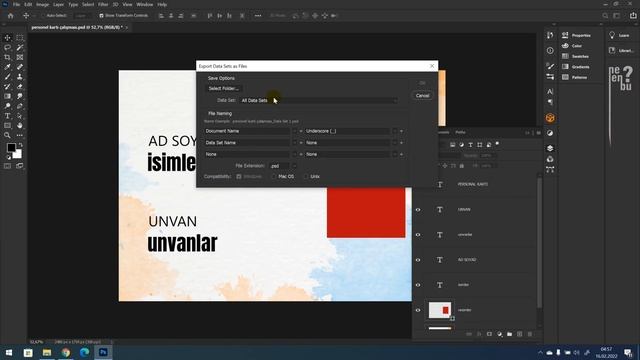
Task: Open the Data Set dropdown showing All Data Sets
Action: point(319,100)
